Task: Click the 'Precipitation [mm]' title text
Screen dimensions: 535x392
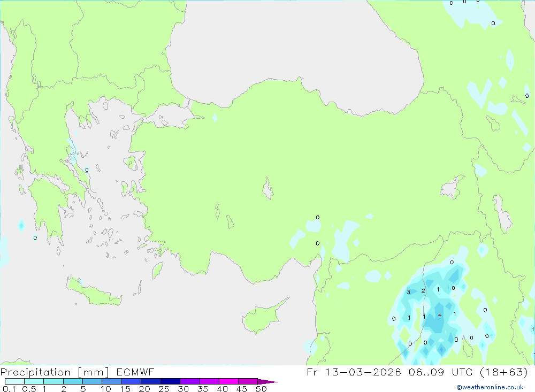Action: (55, 372)
